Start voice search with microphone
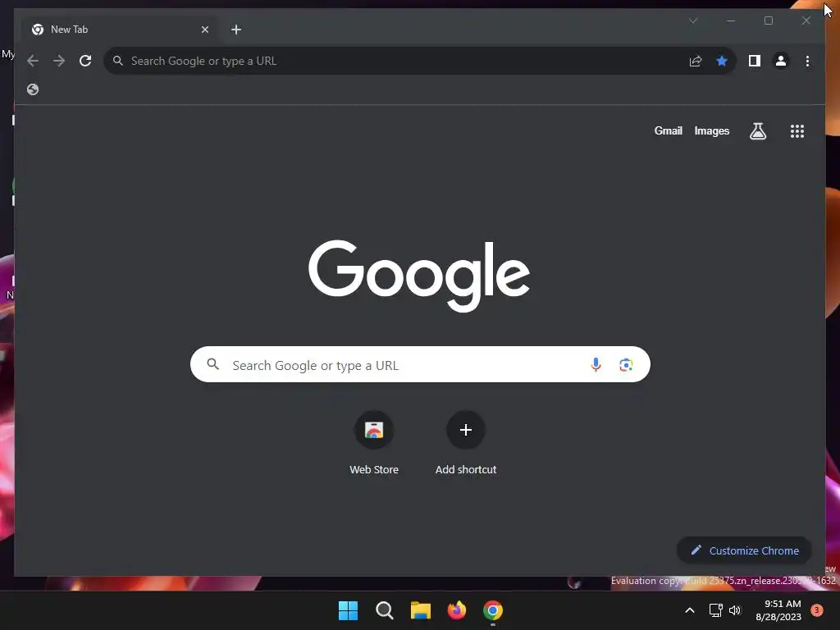This screenshot has height=630, width=840. coord(596,365)
